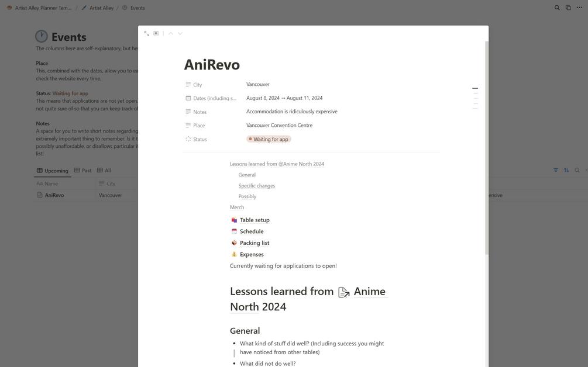Switch to the Past tab

(x=83, y=171)
